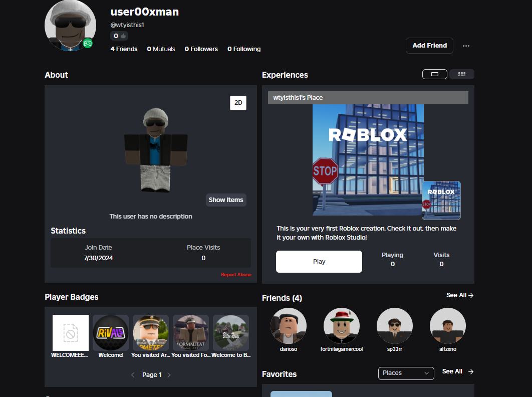
Task: Open the 'You visited Ar...' badge
Action: 151,333
